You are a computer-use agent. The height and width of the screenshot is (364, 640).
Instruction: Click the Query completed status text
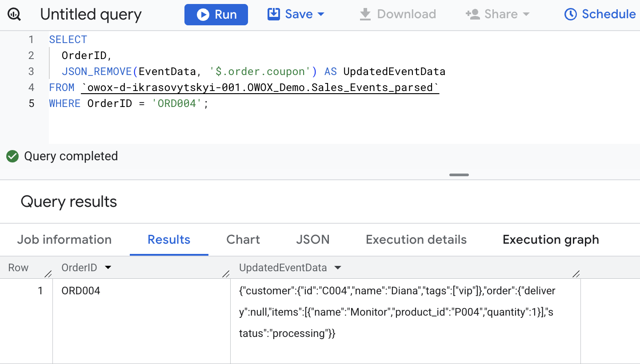tap(71, 156)
